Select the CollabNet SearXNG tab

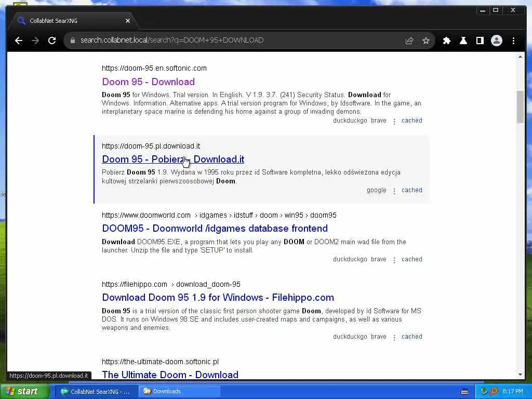click(73, 21)
